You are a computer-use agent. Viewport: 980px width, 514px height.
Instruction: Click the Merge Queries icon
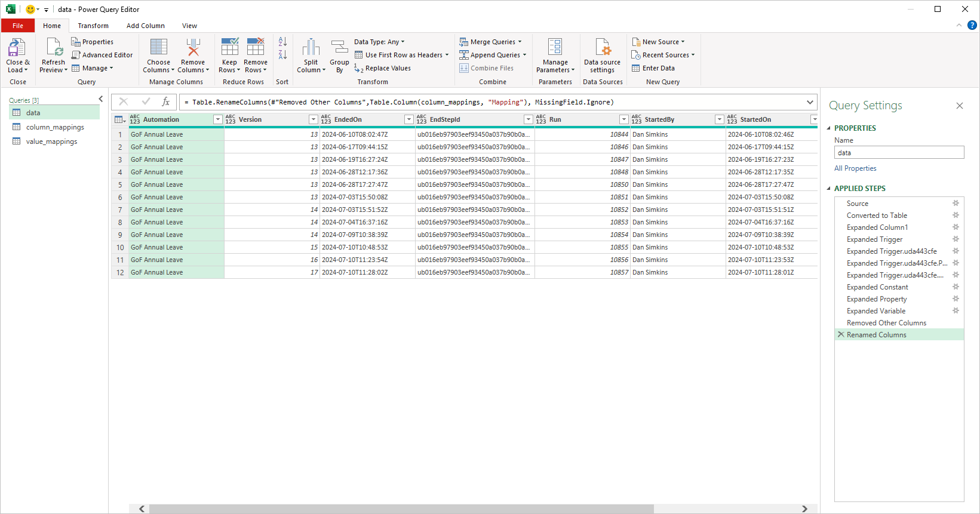(x=463, y=42)
